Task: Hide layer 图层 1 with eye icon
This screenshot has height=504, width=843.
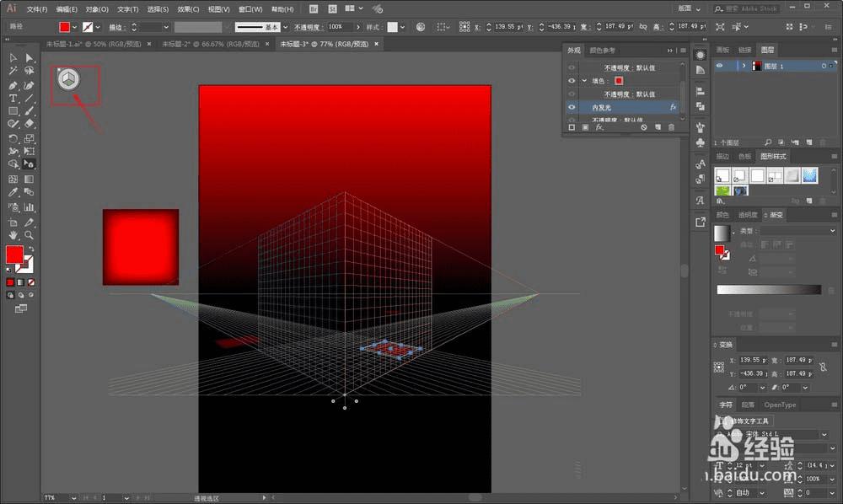Action: [720, 66]
